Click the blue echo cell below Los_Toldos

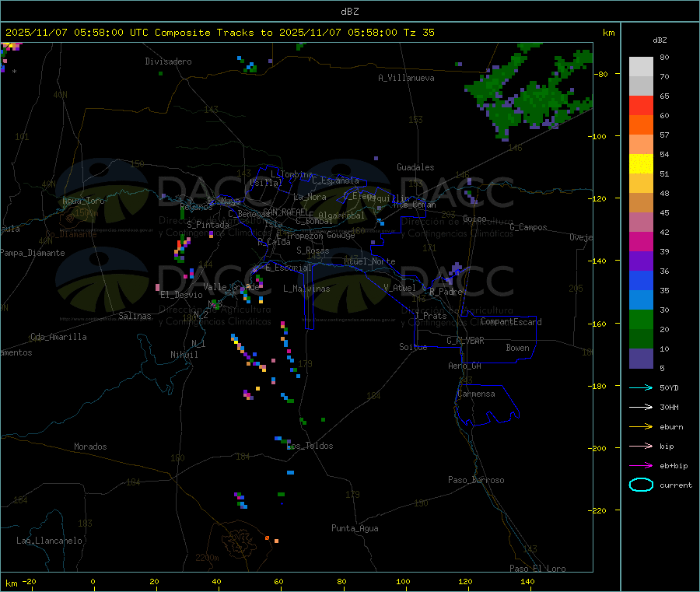[290, 472]
